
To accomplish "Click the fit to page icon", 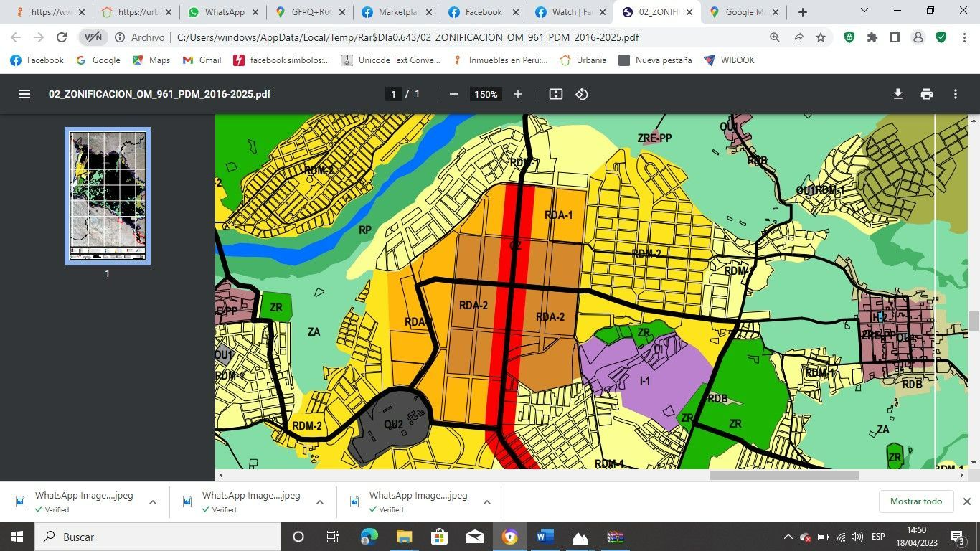I will (555, 94).
